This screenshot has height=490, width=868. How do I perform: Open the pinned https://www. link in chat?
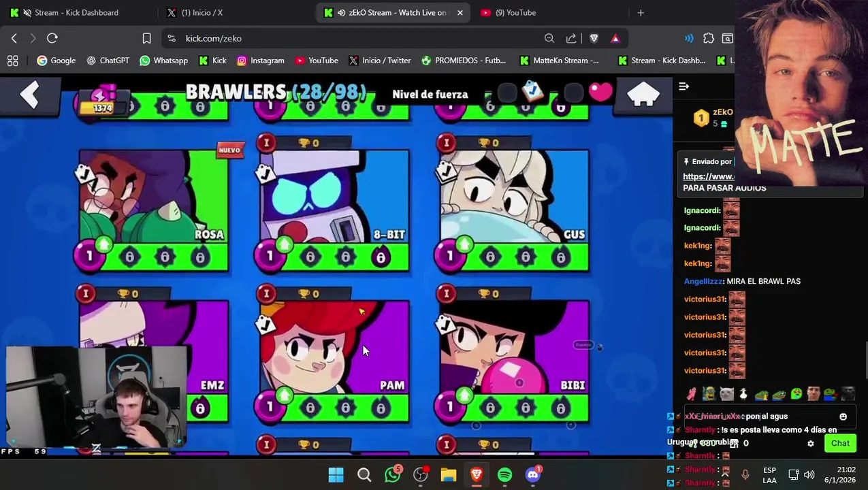[708, 176]
